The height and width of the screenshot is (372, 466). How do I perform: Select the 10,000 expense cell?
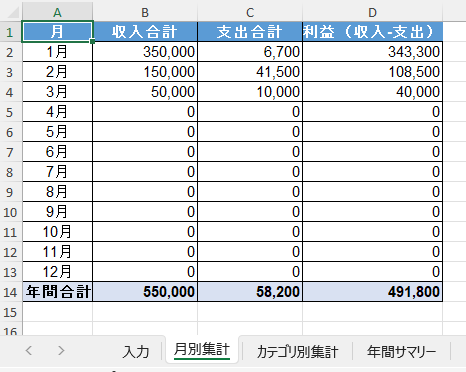(250, 92)
